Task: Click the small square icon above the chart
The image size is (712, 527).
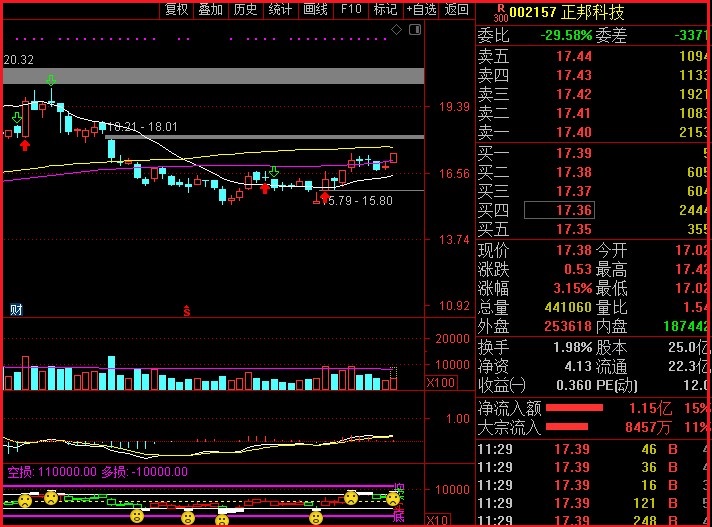Action: point(414,30)
